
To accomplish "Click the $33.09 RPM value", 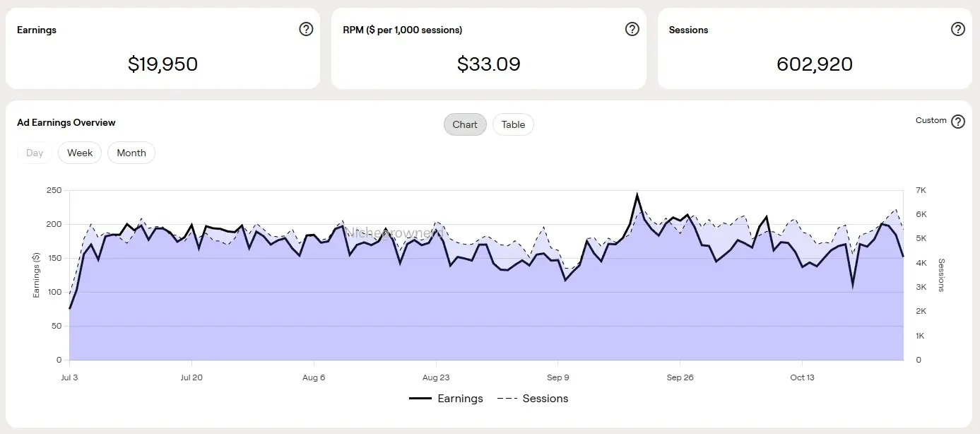I will pyautogui.click(x=488, y=64).
